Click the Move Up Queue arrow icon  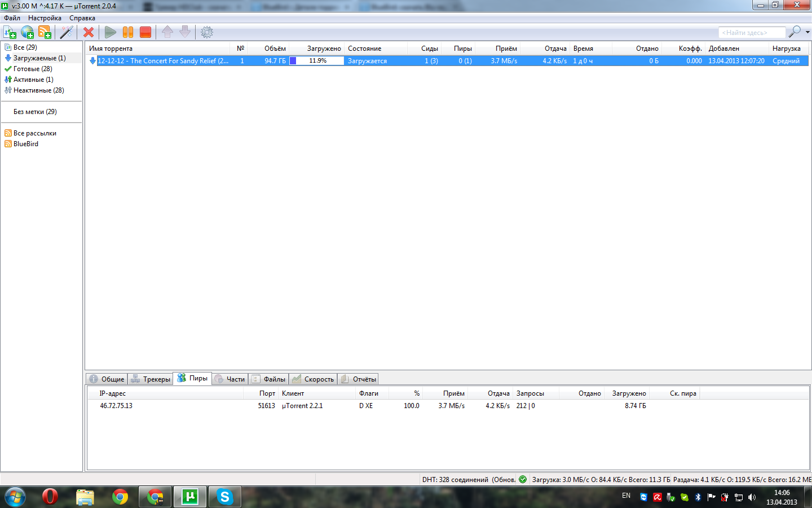tap(167, 32)
